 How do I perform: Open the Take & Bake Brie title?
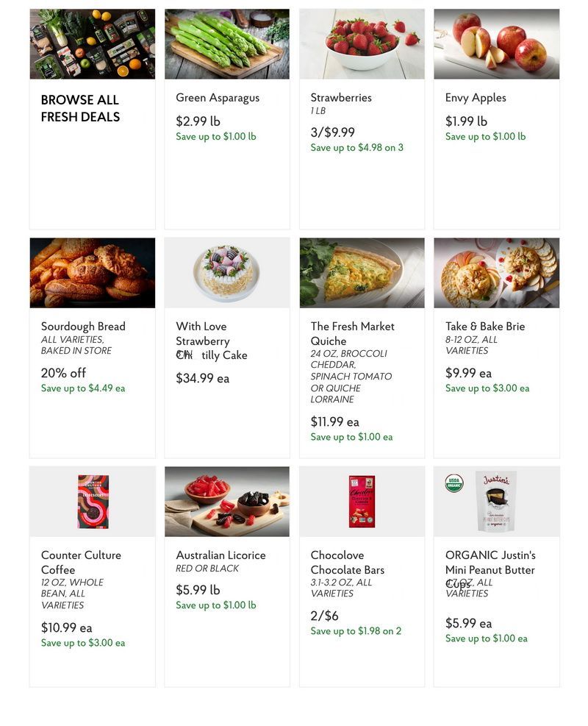[x=485, y=327]
